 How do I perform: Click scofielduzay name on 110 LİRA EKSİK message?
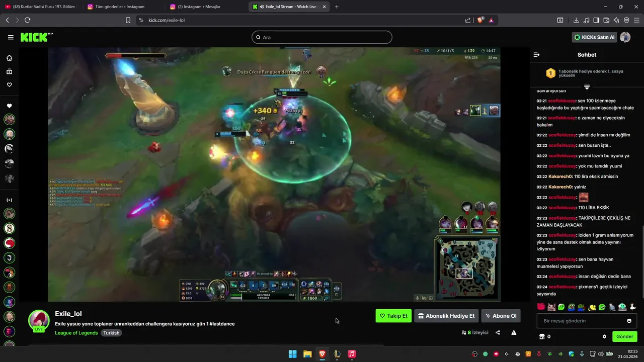pyautogui.click(x=562, y=208)
